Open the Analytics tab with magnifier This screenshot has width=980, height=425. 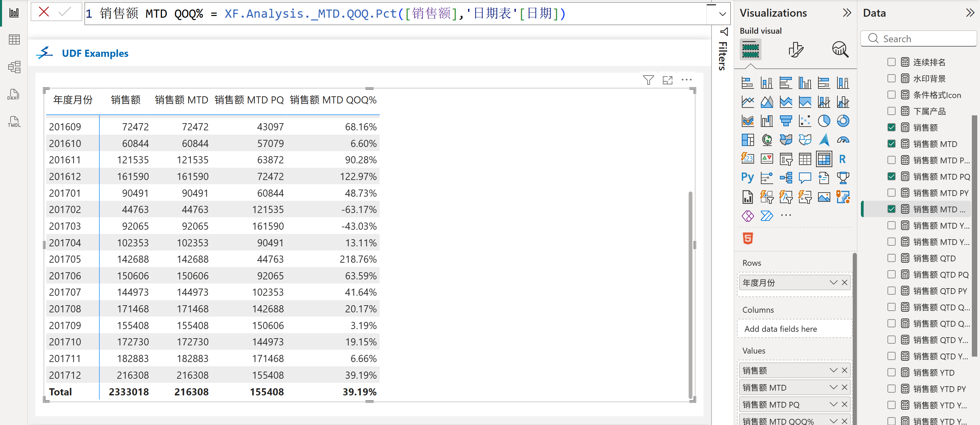tap(840, 50)
